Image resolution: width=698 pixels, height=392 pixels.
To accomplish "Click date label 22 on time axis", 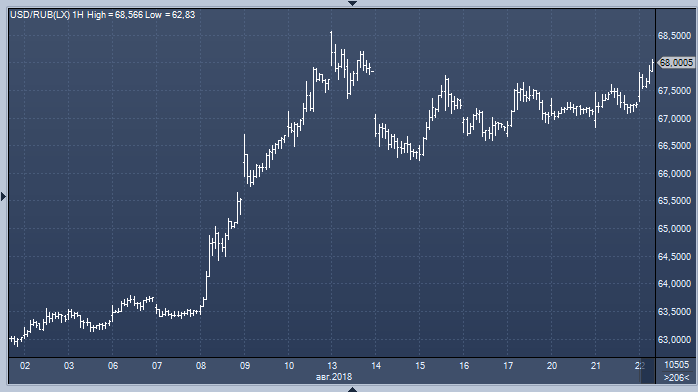I will coord(640,366).
